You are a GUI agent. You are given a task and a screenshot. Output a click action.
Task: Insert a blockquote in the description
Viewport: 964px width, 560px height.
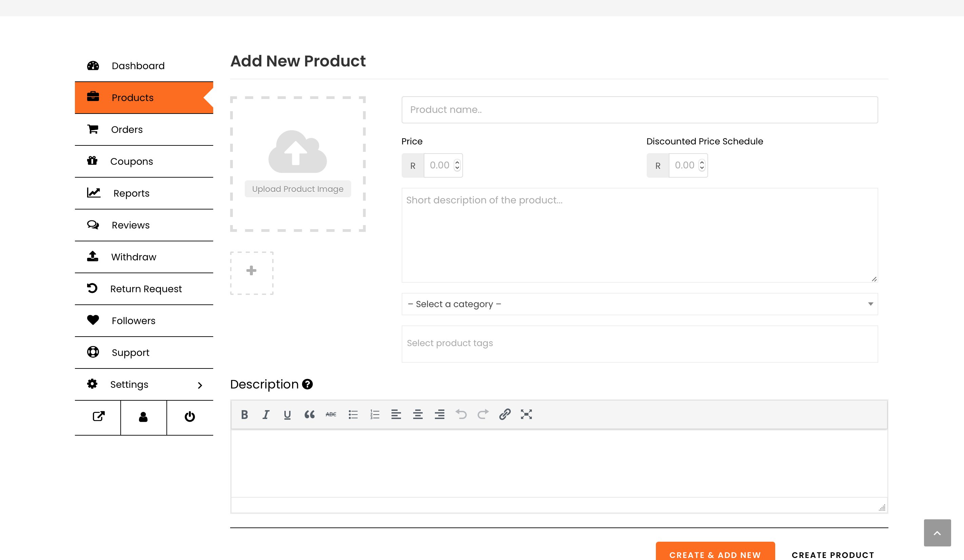309,414
